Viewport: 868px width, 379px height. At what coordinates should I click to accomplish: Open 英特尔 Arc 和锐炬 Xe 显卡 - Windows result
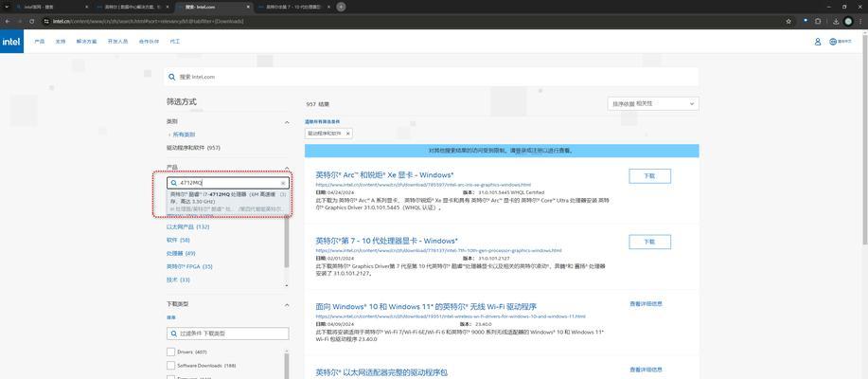384,175
